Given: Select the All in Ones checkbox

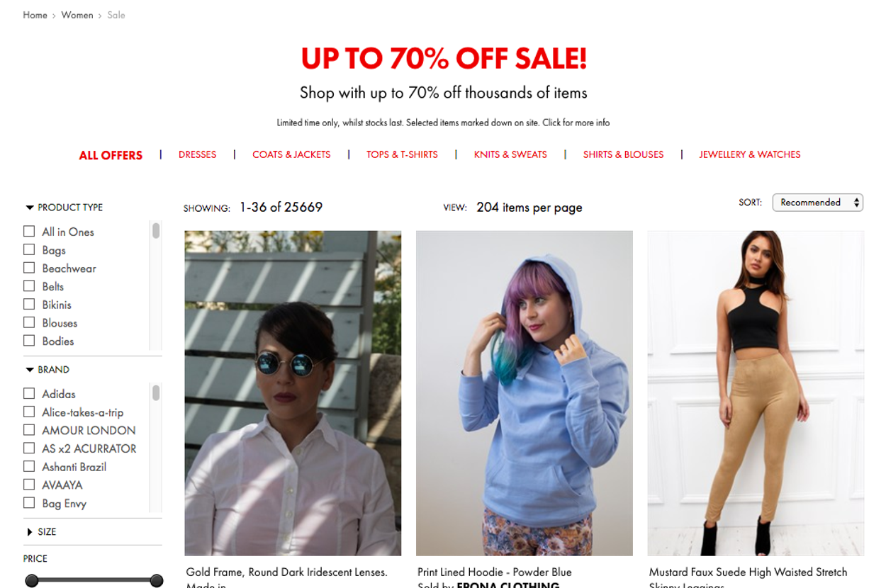Looking at the screenshot, I should pyautogui.click(x=29, y=231).
